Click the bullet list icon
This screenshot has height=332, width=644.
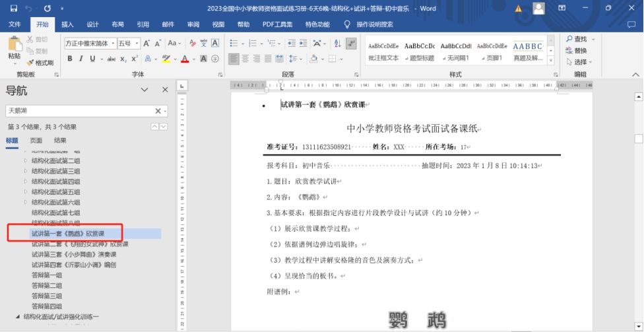[x=234, y=43]
